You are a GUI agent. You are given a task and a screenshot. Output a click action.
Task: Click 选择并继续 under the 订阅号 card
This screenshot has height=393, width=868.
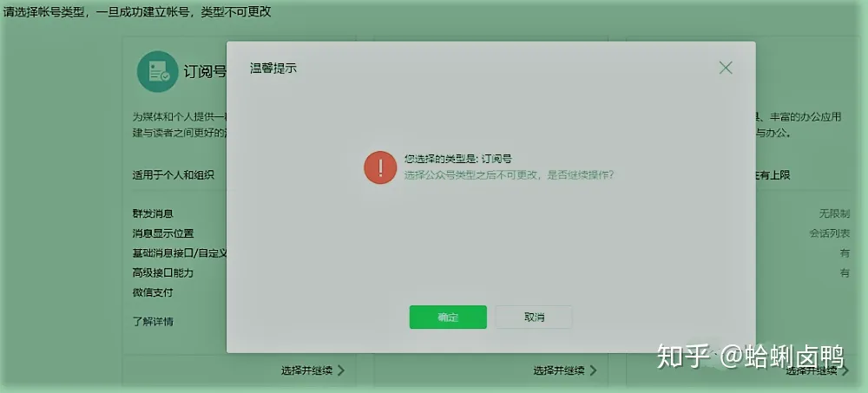point(306,370)
